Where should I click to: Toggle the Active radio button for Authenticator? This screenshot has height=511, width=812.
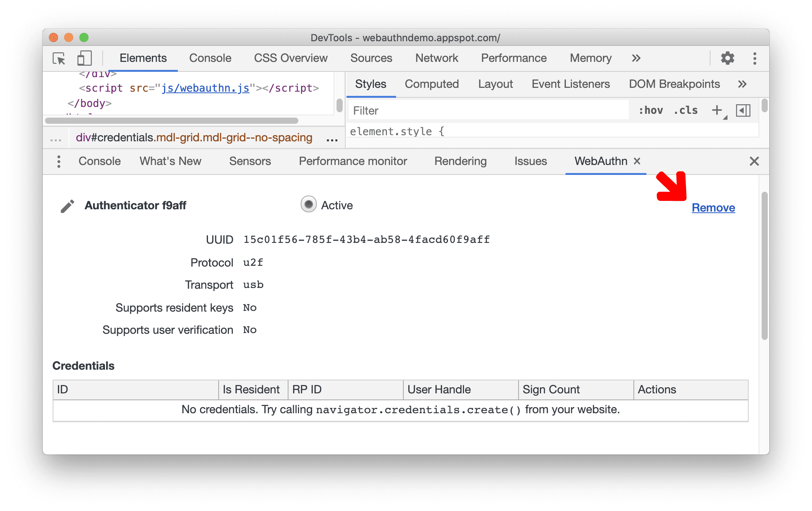307,205
